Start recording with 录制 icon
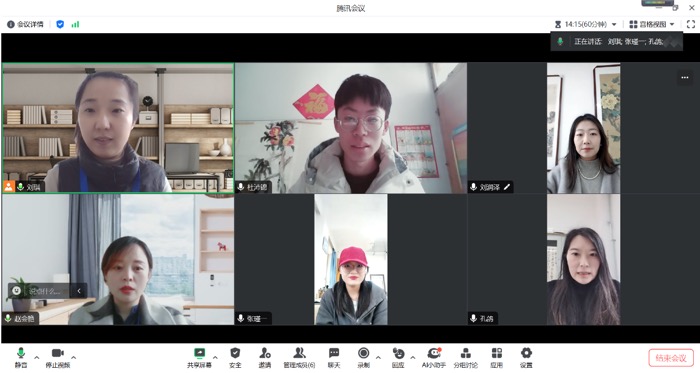Viewport: 700px width, 373px height. click(x=363, y=357)
